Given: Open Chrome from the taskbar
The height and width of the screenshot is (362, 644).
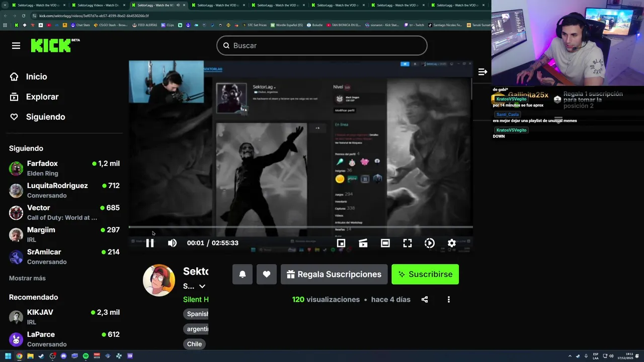Looking at the screenshot, I should (19, 356).
